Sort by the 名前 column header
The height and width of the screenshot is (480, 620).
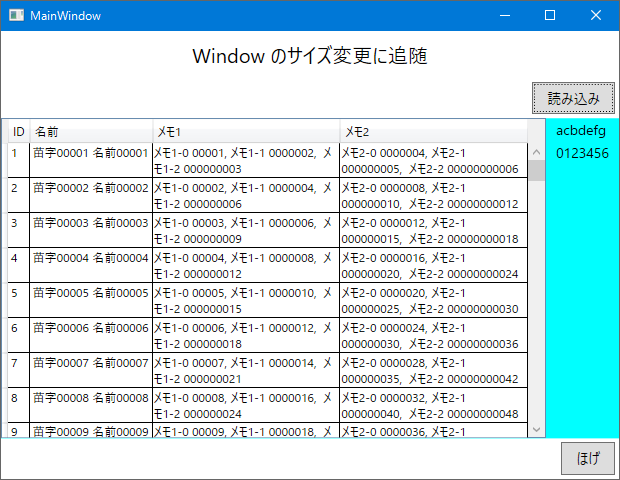click(91, 131)
